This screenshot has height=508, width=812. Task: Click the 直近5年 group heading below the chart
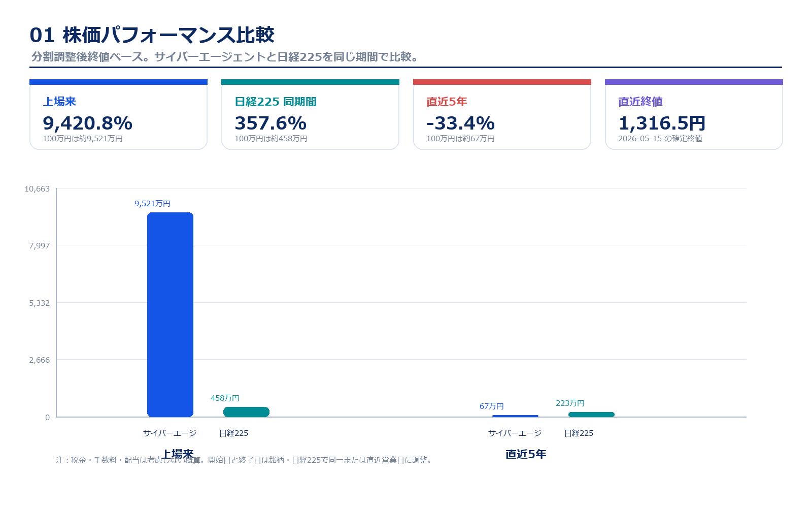point(526,454)
